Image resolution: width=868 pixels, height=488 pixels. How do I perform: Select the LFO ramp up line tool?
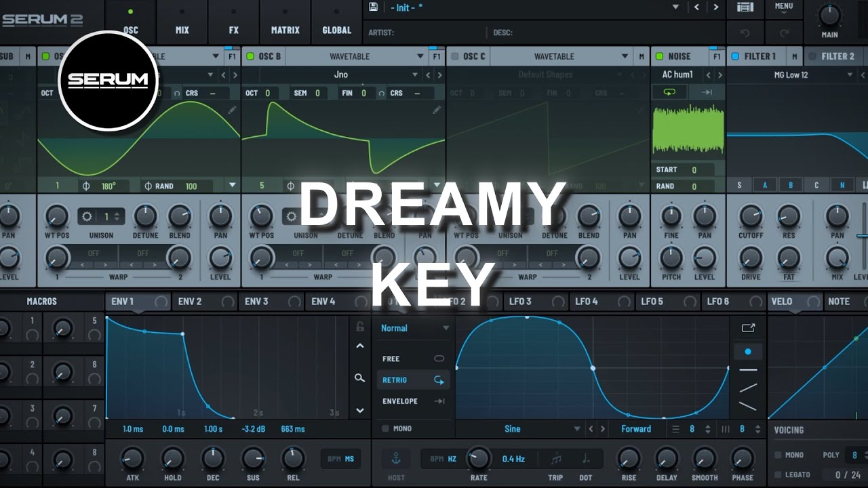pyautogui.click(x=748, y=388)
